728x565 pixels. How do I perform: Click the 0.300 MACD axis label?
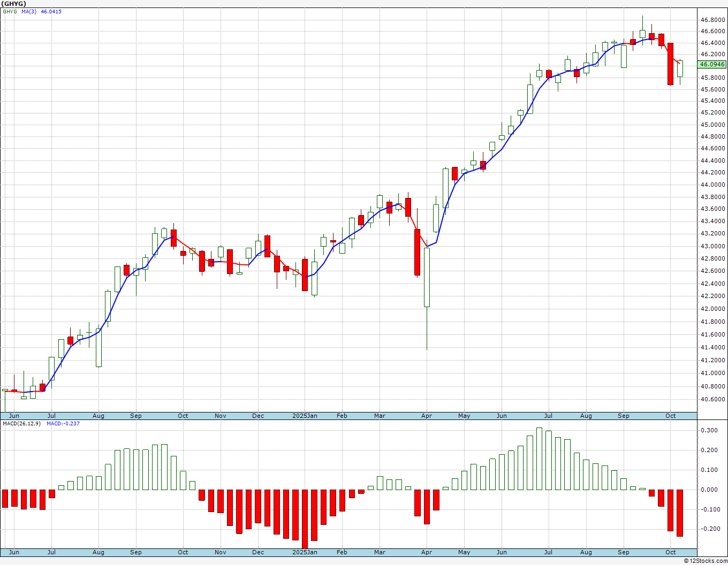pos(710,430)
